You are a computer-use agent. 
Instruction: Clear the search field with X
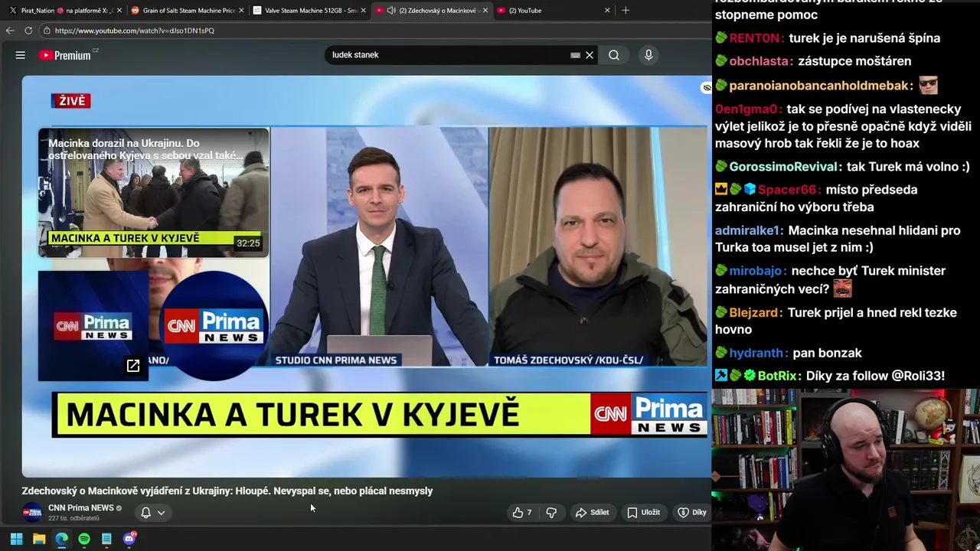[x=590, y=55]
